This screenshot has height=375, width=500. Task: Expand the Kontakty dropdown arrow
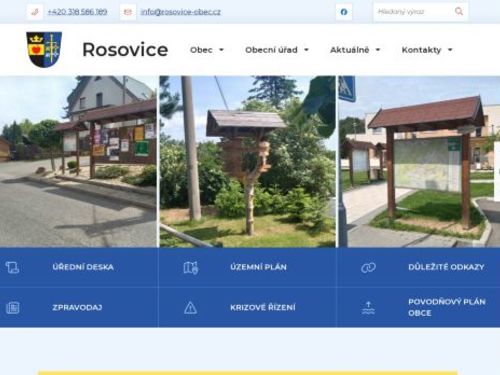450,50
